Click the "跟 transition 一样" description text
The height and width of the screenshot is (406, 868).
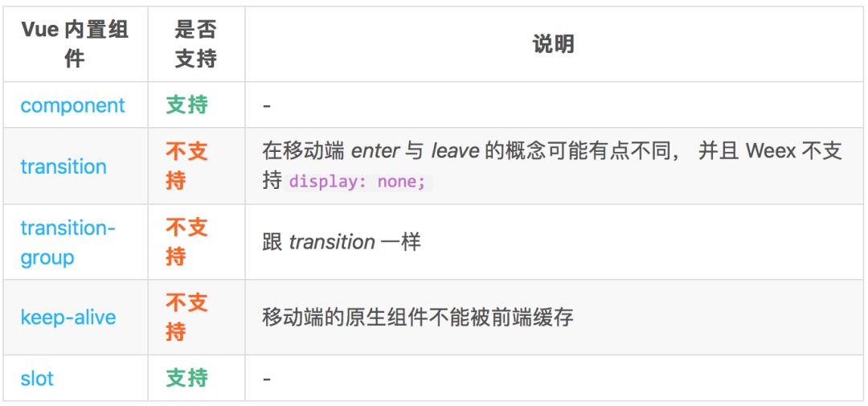(341, 242)
